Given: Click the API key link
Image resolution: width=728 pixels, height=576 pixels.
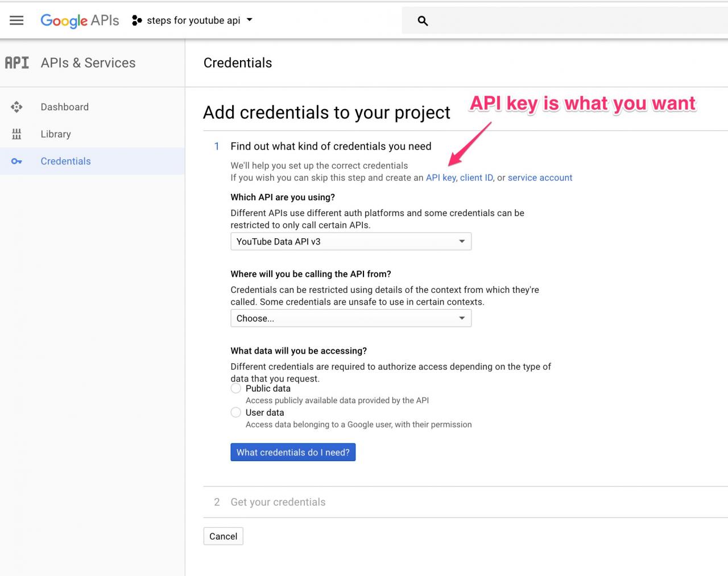Looking at the screenshot, I should click(x=441, y=177).
